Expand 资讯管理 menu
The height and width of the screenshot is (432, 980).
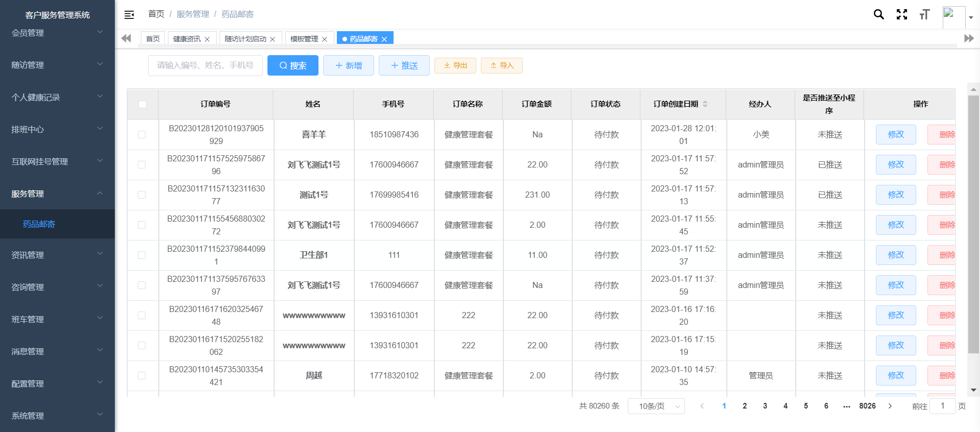click(x=57, y=255)
